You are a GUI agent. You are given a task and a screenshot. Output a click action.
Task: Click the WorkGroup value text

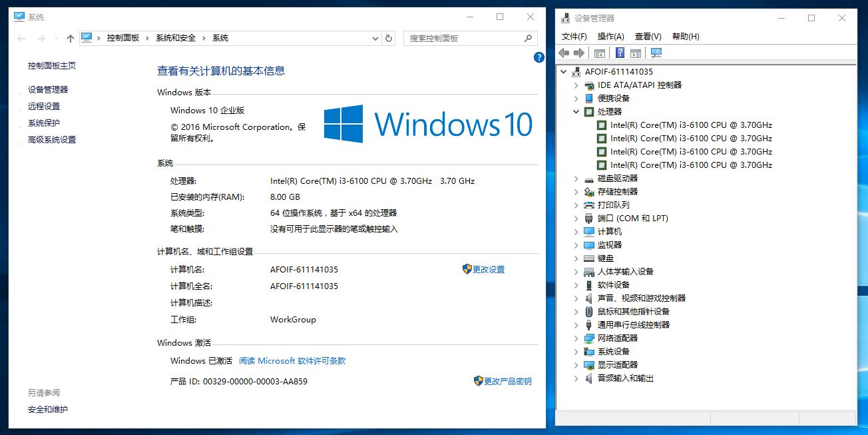[293, 319]
